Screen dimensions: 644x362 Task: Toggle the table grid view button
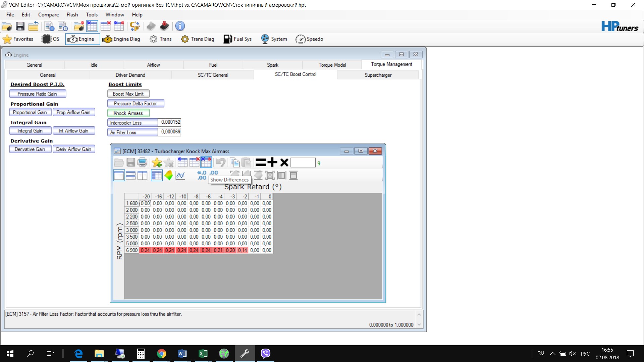pyautogui.click(x=157, y=175)
